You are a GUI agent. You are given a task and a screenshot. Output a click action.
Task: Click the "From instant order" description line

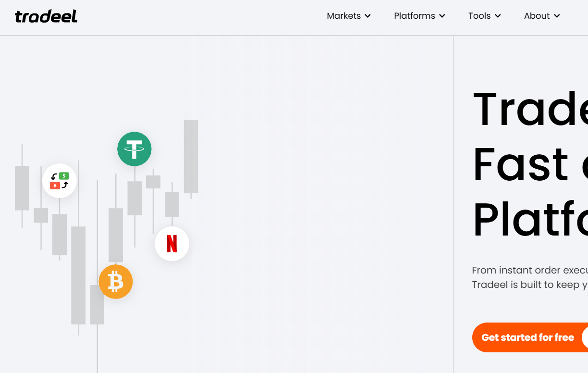[x=529, y=270]
